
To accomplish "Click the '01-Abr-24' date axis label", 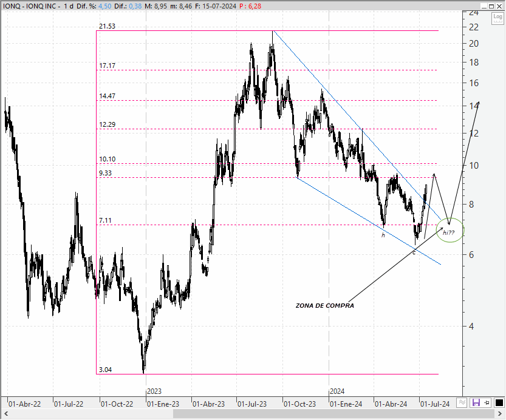I will [x=391, y=404].
